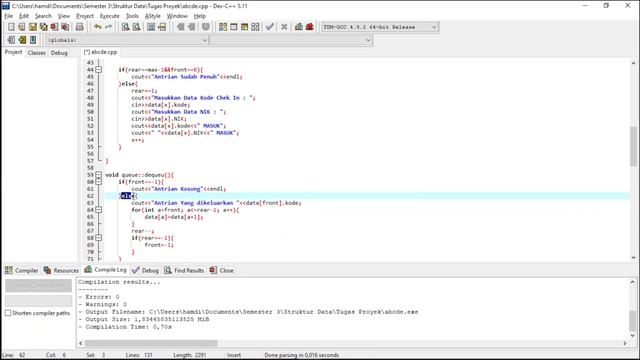The width and height of the screenshot is (640, 360).
Task: Open the File menu
Action: click(9, 16)
